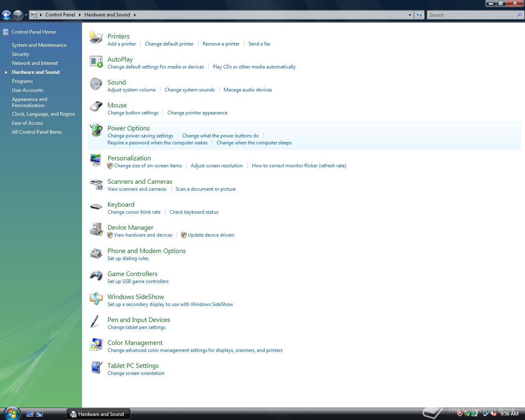Click Switch between windows quick launch icon
This screenshot has height=420, width=525.
point(39,414)
